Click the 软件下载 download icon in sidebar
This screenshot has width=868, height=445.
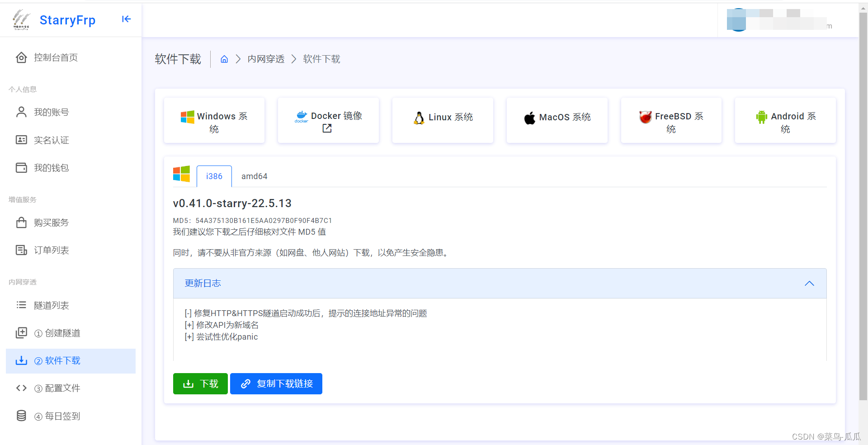21,360
